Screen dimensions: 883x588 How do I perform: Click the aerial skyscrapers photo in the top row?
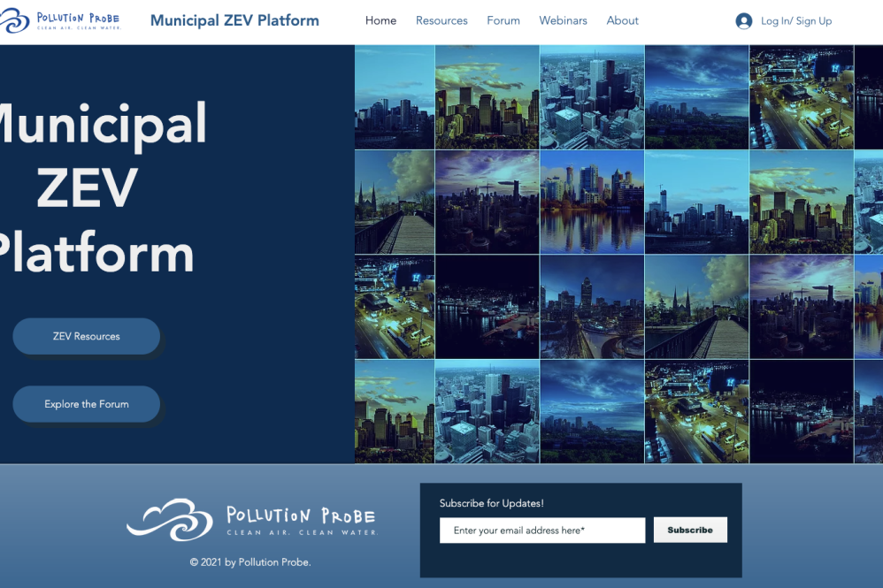coord(592,97)
